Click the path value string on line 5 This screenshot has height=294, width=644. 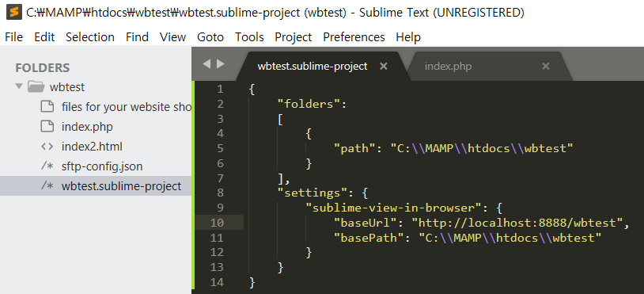[481, 148]
